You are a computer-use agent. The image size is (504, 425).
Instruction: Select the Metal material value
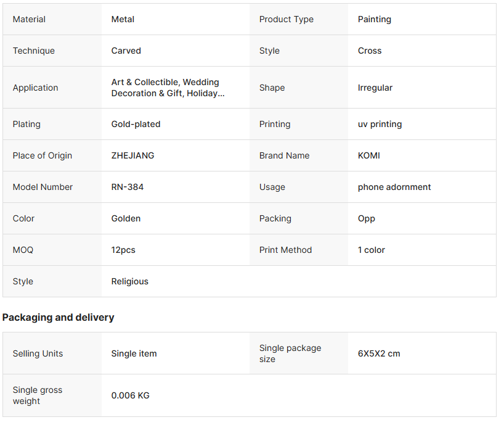click(123, 19)
